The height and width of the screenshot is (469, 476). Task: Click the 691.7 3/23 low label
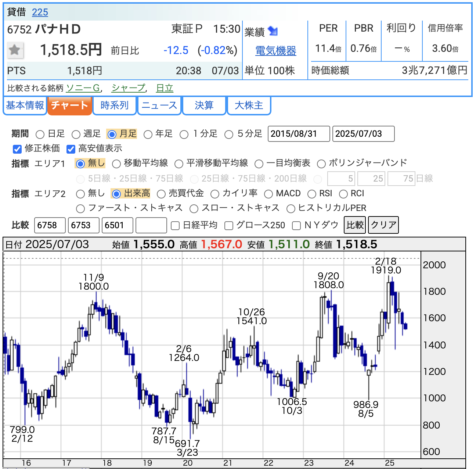click(x=187, y=448)
